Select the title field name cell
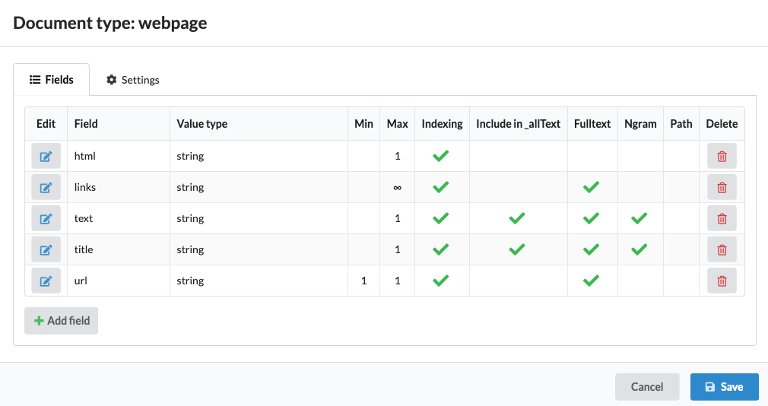Image resolution: width=768 pixels, height=406 pixels. pyautogui.click(x=119, y=250)
